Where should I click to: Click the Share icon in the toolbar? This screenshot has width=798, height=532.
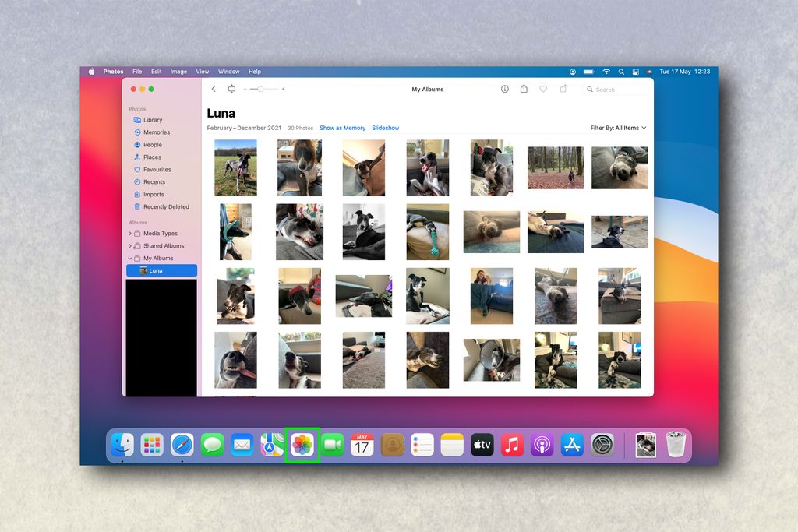[x=523, y=89]
